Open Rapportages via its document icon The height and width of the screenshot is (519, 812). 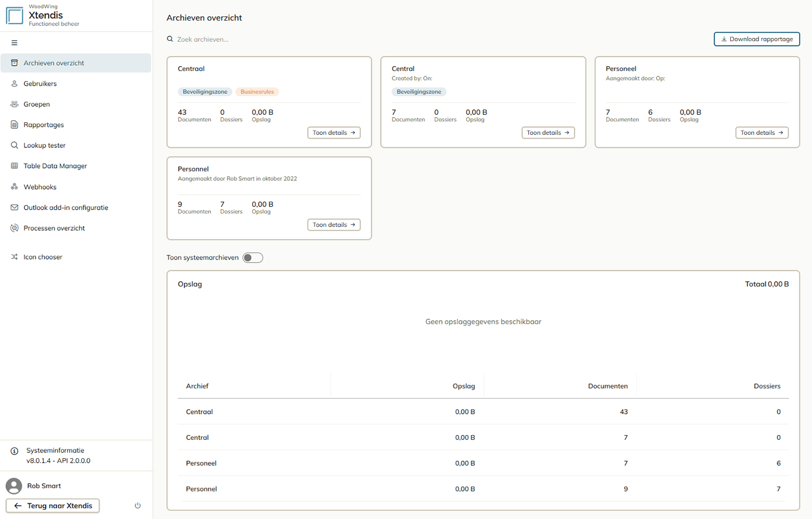coord(15,125)
